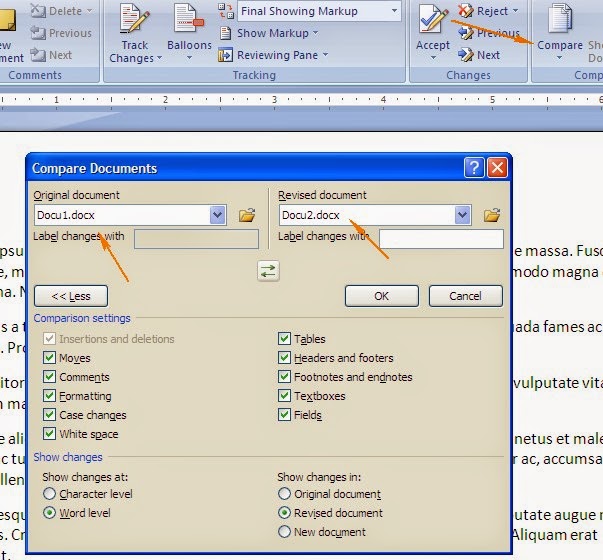603x560 pixels.
Task: Click the OK button
Action: 381,296
